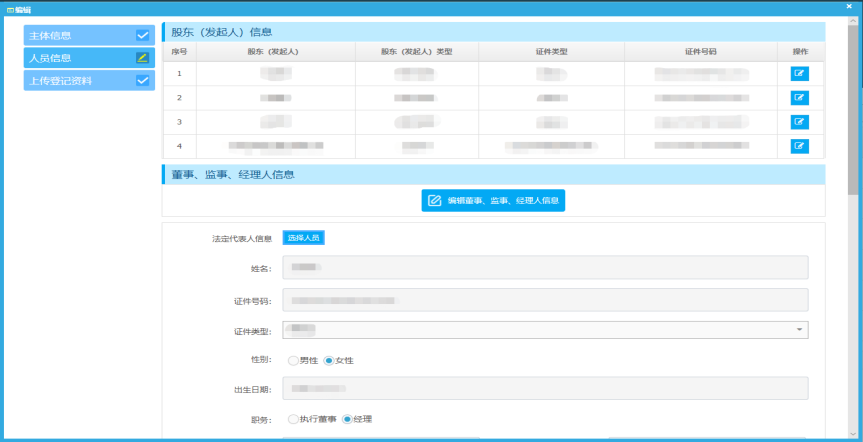Open edit for shareholder row 3
Image resolution: width=863 pixels, height=442 pixels.
800,122
